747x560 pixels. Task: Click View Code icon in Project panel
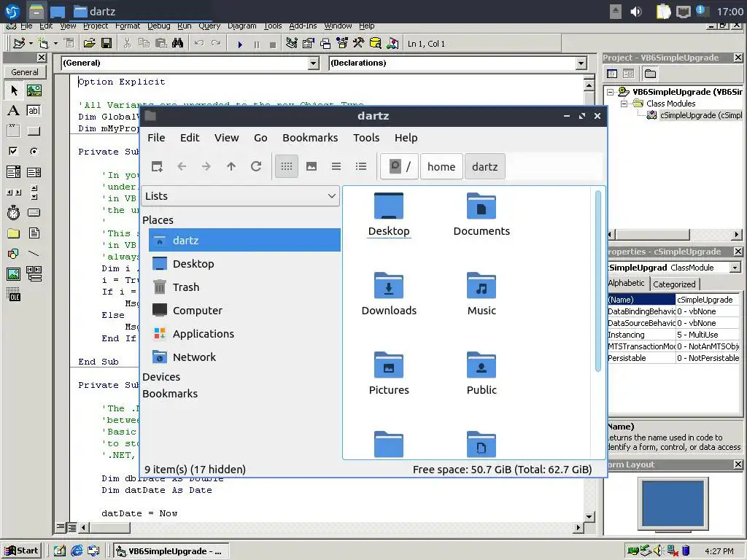point(613,74)
